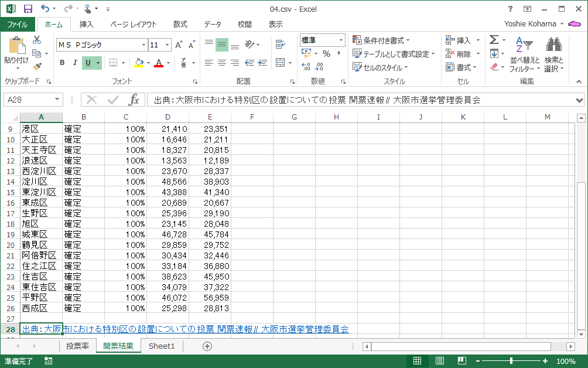Switch to the ページ レイアウト tab

pos(133,25)
